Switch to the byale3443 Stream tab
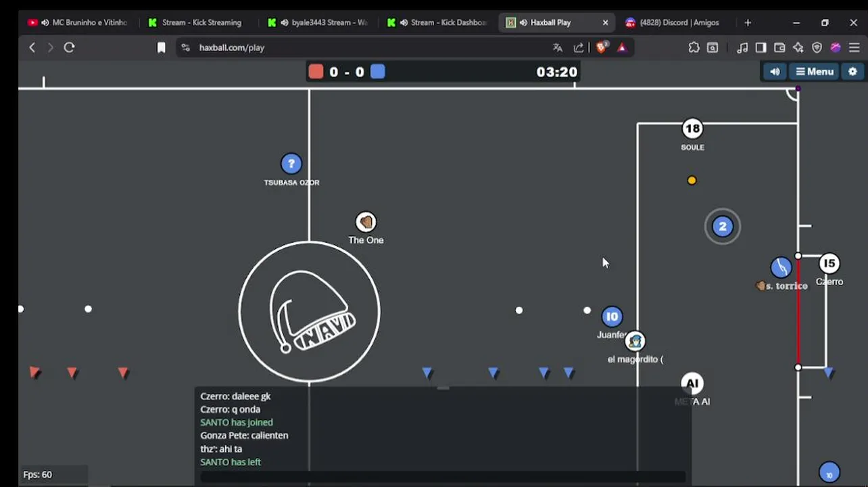This screenshot has height=487, width=868. click(318, 22)
